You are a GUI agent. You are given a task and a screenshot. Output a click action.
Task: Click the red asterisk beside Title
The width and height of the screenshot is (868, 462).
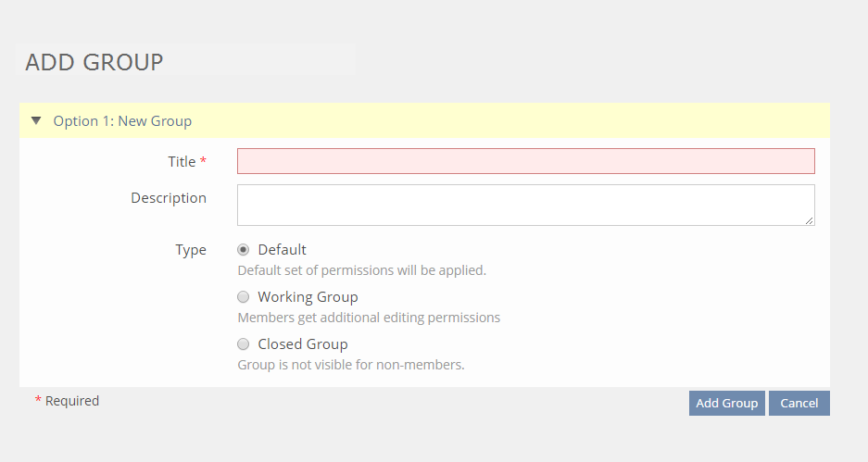click(x=203, y=162)
